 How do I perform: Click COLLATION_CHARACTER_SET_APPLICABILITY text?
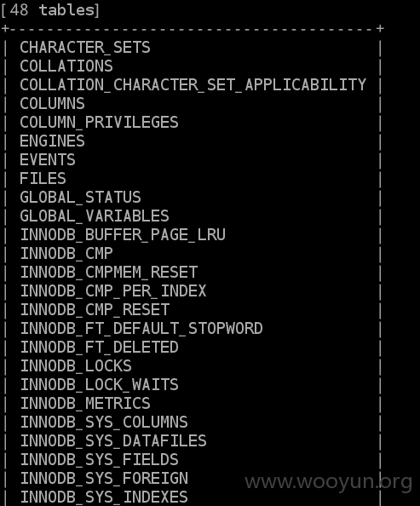point(193,85)
